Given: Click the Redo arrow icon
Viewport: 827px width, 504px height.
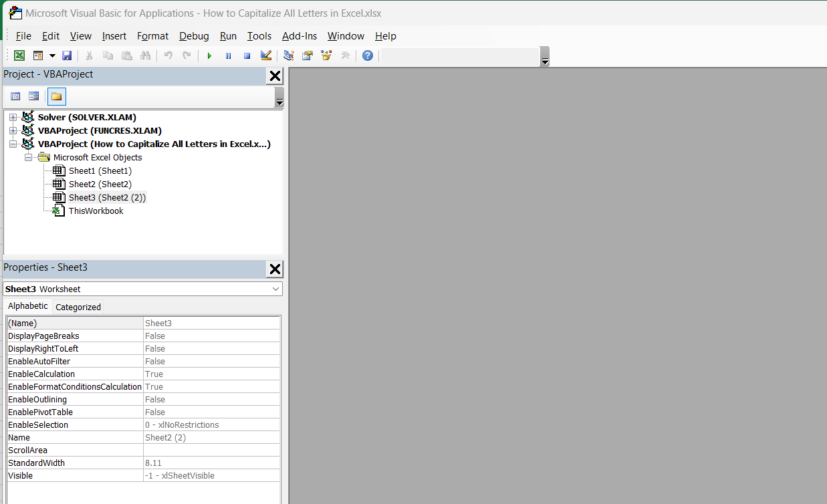Looking at the screenshot, I should click(x=187, y=55).
